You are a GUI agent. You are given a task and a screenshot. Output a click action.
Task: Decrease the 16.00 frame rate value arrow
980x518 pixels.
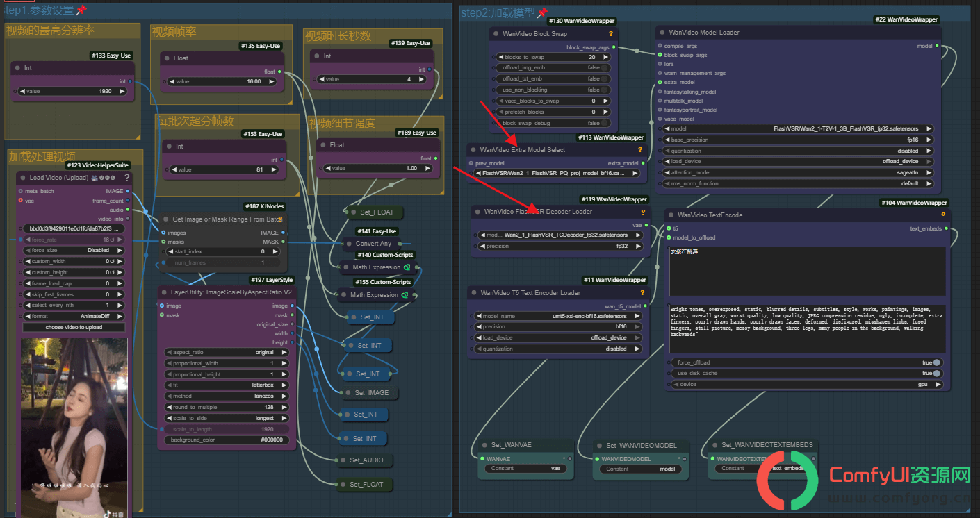[172, 82]
